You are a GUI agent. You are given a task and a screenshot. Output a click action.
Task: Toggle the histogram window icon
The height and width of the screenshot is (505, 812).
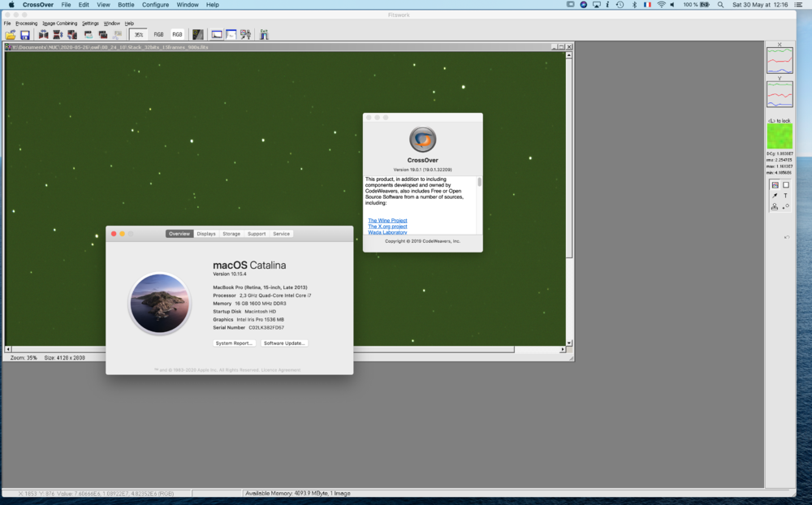[217, 35]
